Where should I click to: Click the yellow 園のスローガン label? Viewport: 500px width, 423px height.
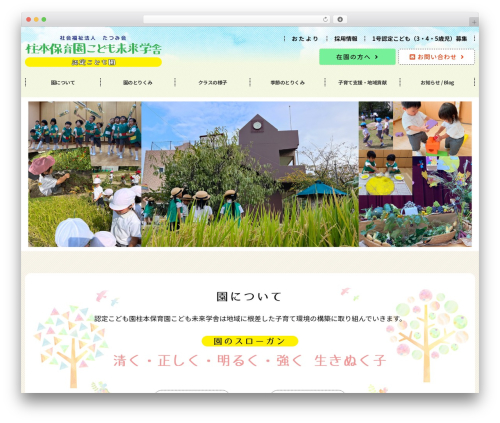[250, 341]
